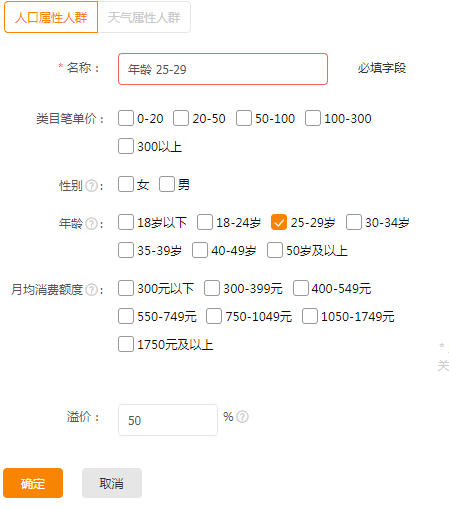Select the 0-20 price checkbox
449x509 pixels.
pos(126,118)
